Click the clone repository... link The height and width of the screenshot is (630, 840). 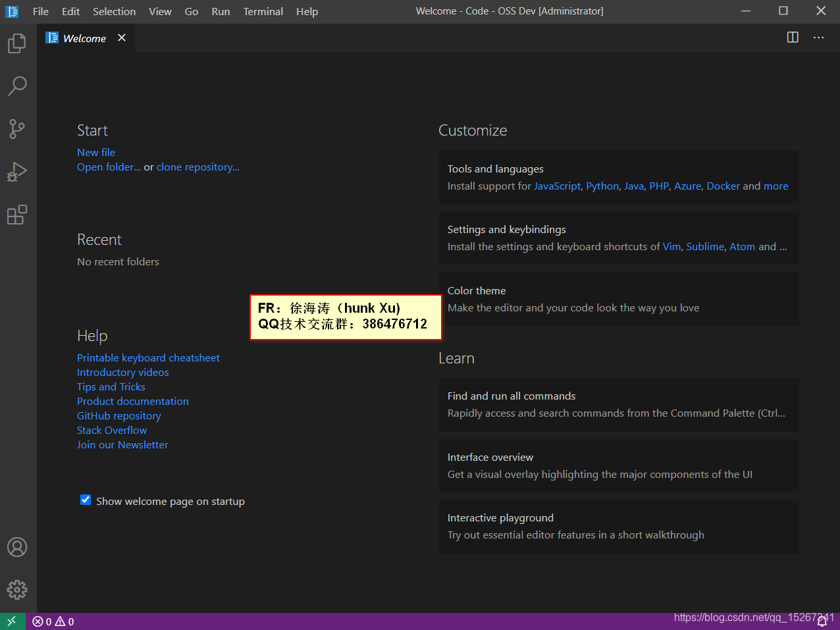(x=198, y=167)
